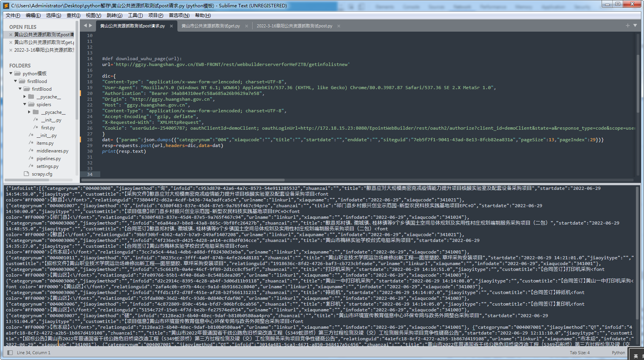Switch to 2022-3-16阜阳公共资源抓取测试post.py tab
Viewport: 644px width, 360px height.
294,26
